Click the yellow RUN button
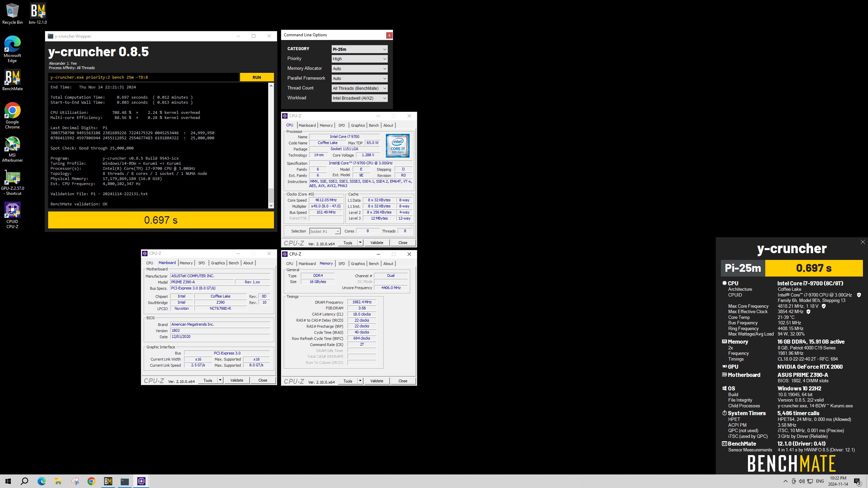 click(257, 77)
